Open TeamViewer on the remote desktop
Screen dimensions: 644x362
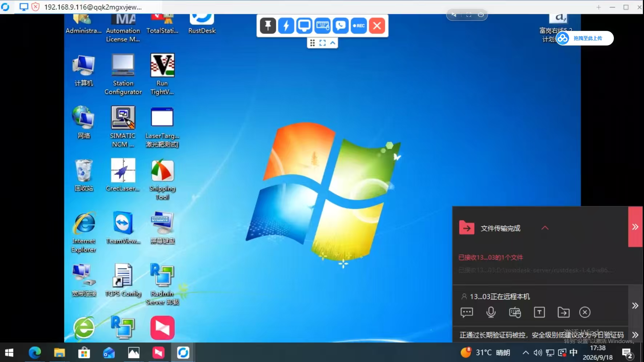point(123,228)
